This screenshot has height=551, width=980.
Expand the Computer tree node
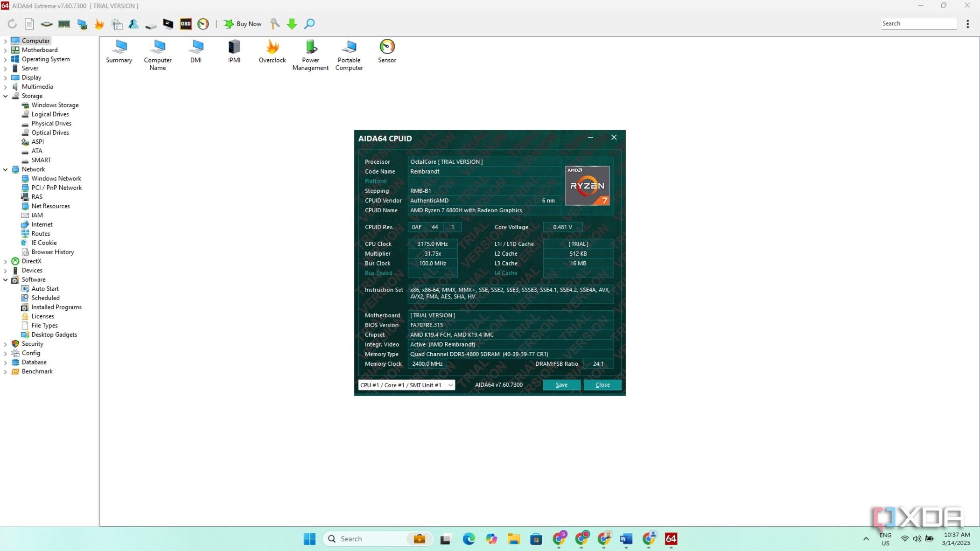coord(5,41)
